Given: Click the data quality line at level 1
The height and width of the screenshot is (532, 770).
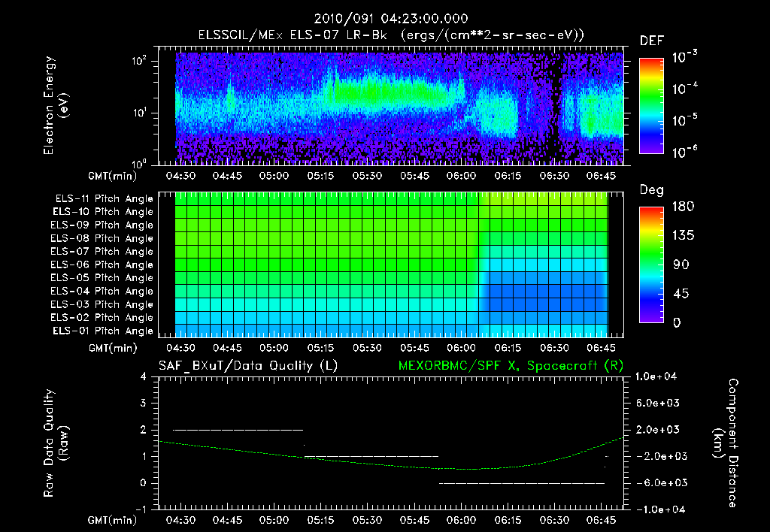Looking at the screenshot, I should (x=371, y=456).
